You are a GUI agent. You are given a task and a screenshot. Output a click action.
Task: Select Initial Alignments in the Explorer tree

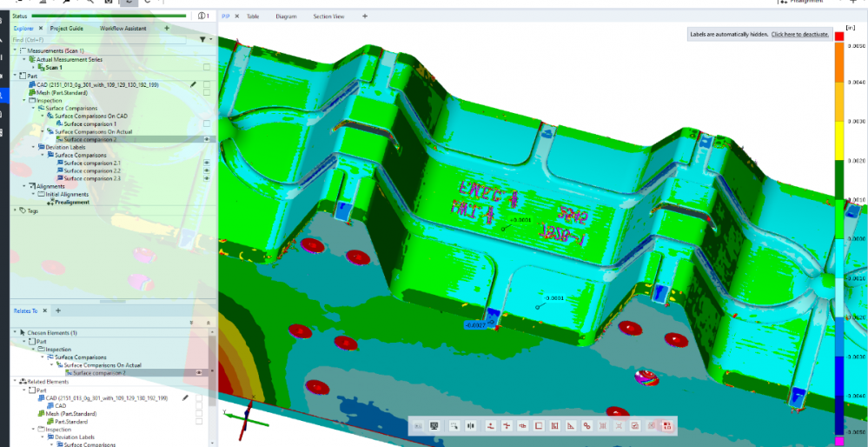(66, 195)
